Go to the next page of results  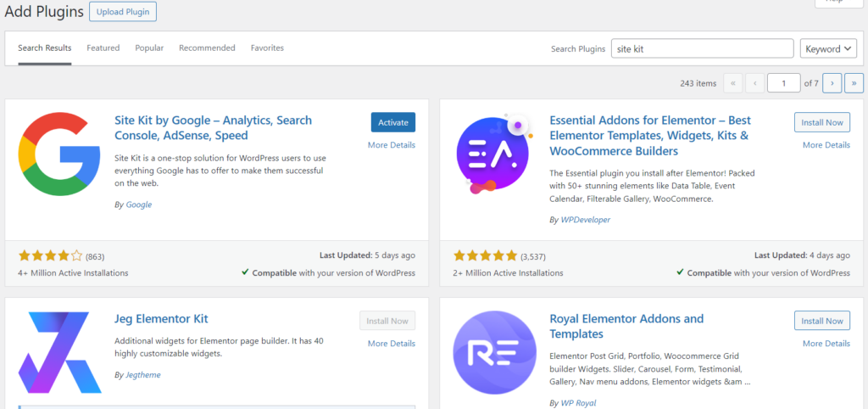click(832, 83)
